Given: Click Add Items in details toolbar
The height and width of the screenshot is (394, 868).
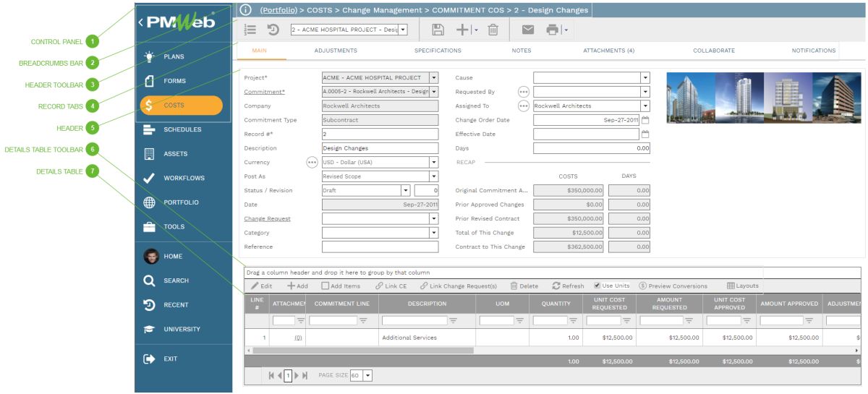Looking at the screenshot, I should (341, 286).
